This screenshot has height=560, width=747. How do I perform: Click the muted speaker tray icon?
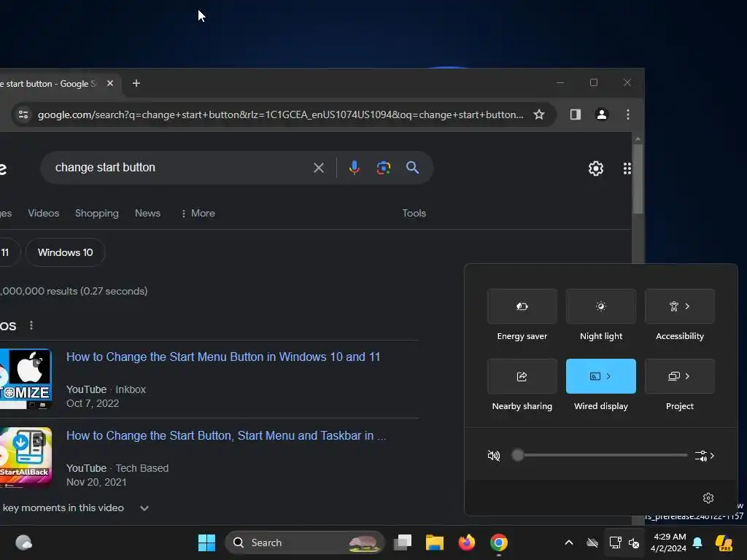click(x=634, y=542)
